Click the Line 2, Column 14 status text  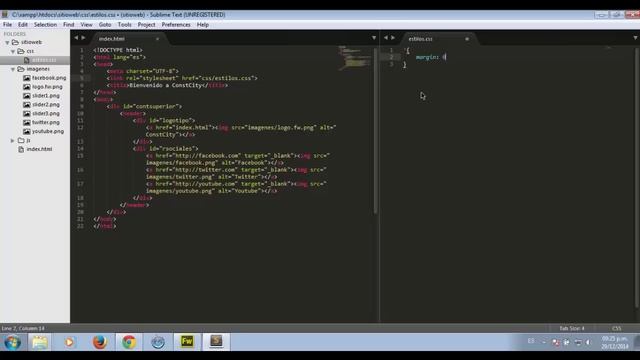(23, 328)
